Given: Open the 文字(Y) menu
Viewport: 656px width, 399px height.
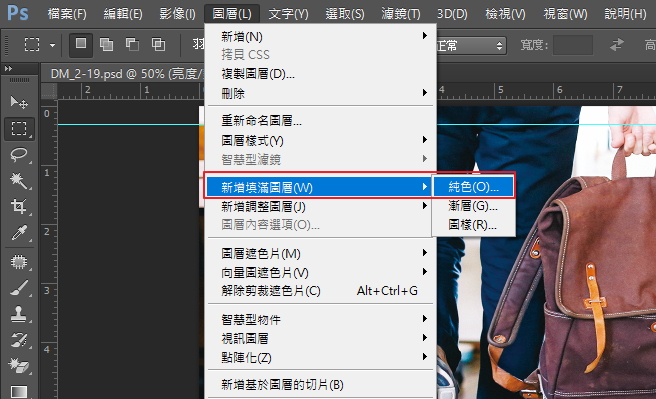Looking at the screenshot, I should coord(288,14).
